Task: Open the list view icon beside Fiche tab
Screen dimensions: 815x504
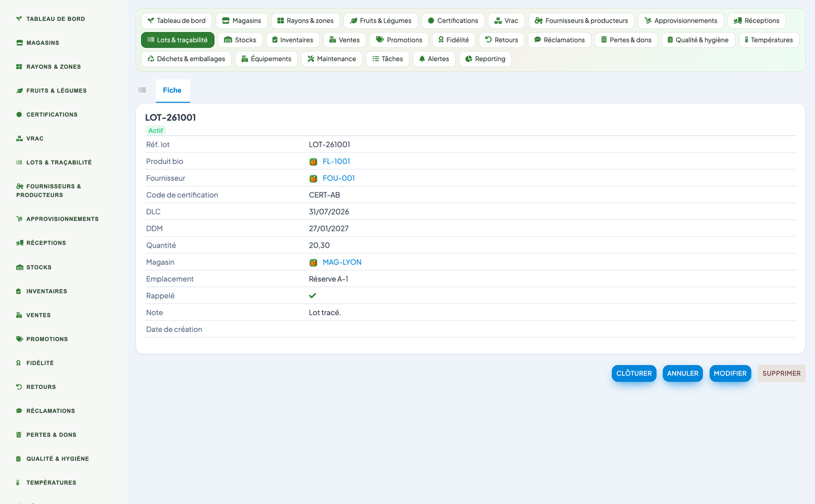Action: pos(142,90)
